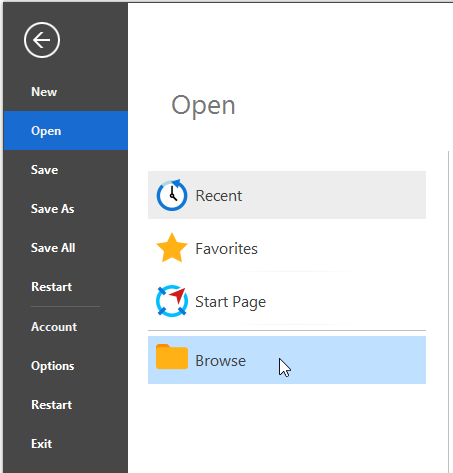The height and width of the screenshot is (473, 453).
Task: Click the Start Page compass icon
Action: coord(172,301)
